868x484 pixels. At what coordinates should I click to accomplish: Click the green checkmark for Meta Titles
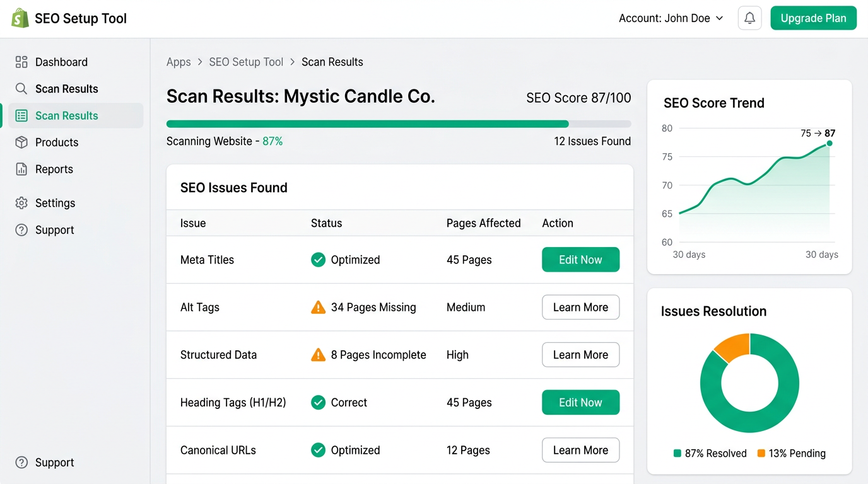318,260
